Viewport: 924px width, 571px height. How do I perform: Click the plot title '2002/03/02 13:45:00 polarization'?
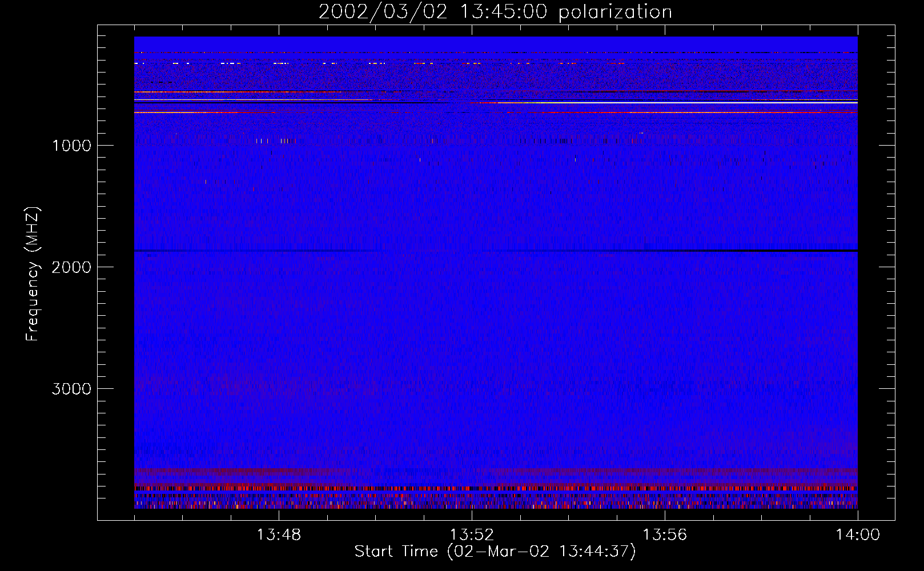click(495, 12)
